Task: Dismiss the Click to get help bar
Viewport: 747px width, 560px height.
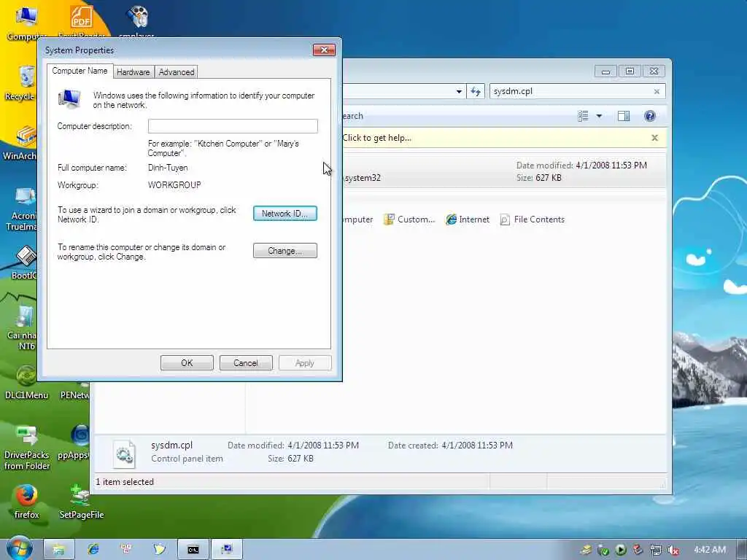Action: tap(654, 138)
